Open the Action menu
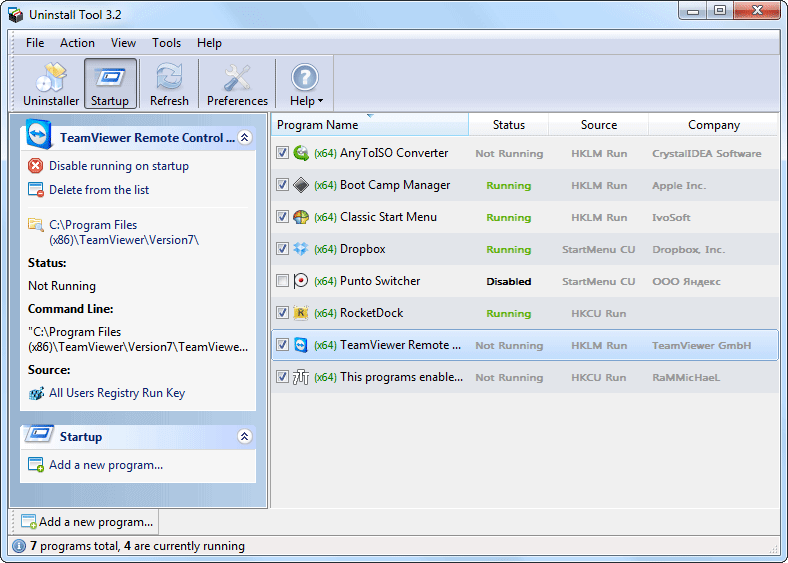This screenshot has height=563, width=788. pos(77,43)
